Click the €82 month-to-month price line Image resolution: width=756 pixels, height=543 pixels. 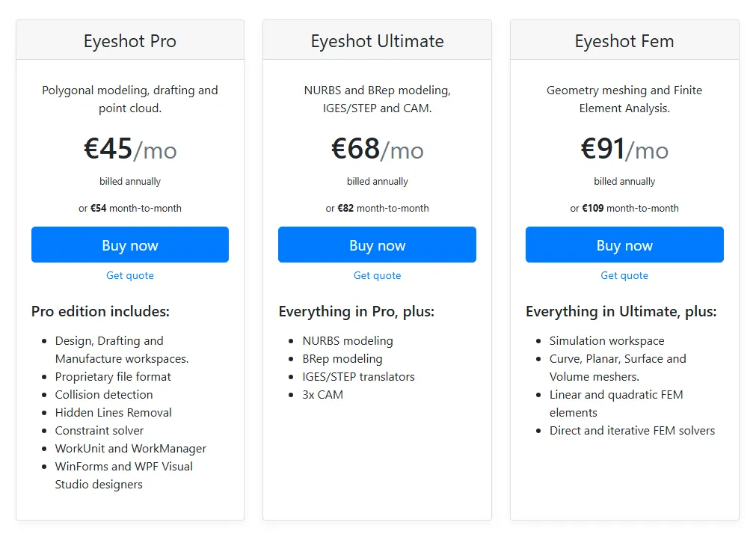click(377, 208)
